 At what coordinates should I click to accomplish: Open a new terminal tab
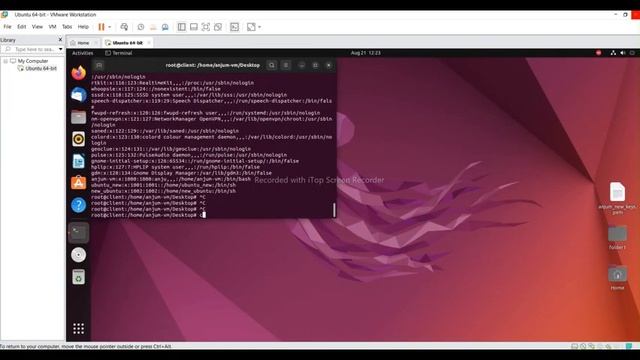click(x=99, y=65)
